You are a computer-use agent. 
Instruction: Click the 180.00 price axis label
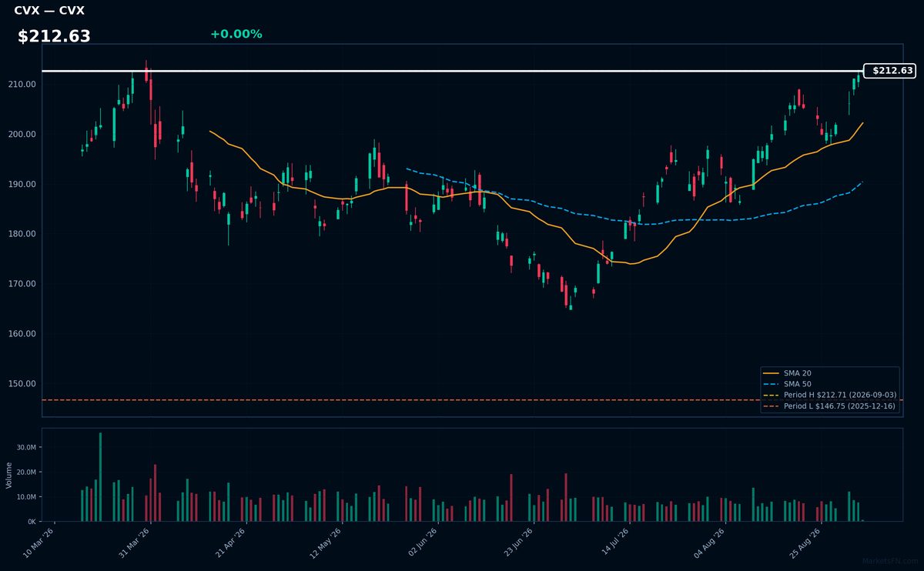pyautogui.click(x=24, y=234)
